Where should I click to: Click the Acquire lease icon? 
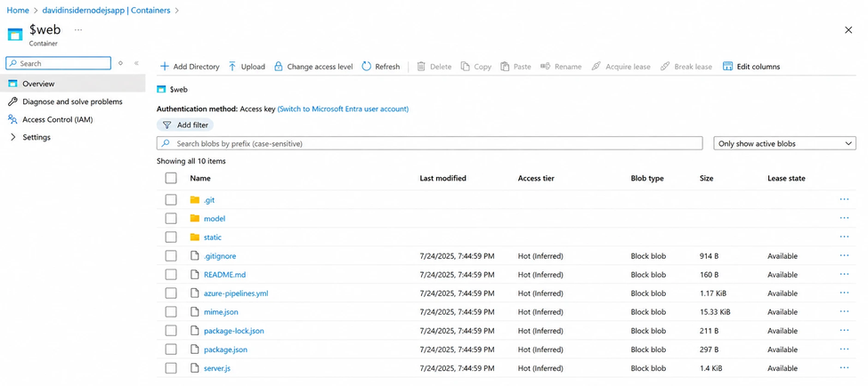pyautogui.click(x=596, y=67)
